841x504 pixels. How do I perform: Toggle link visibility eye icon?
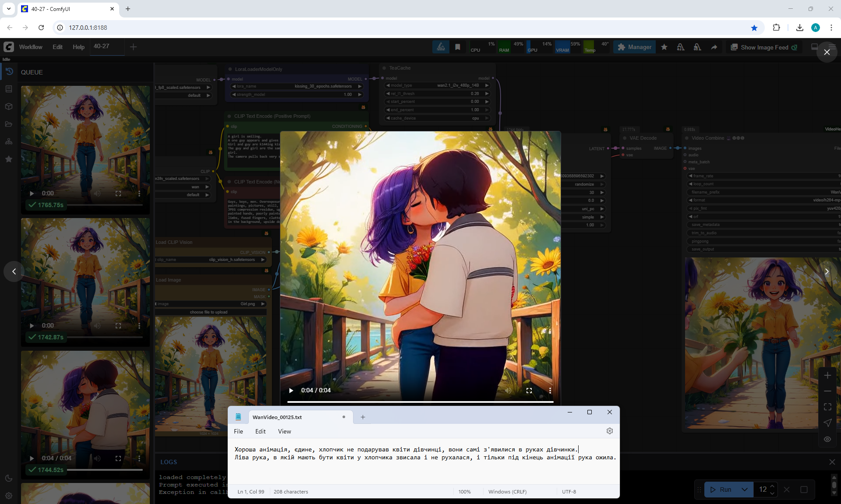(x=827, y=439)
